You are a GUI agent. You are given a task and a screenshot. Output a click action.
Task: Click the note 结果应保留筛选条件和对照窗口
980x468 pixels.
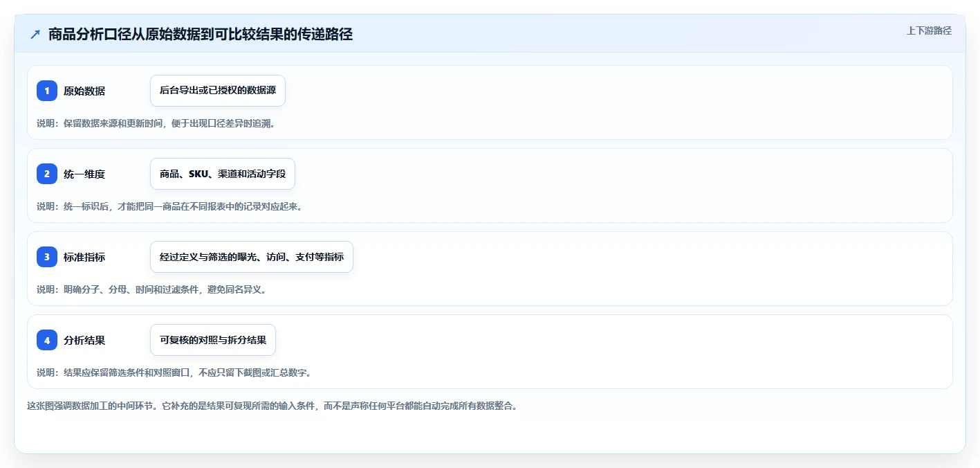(x=174, y=372)
